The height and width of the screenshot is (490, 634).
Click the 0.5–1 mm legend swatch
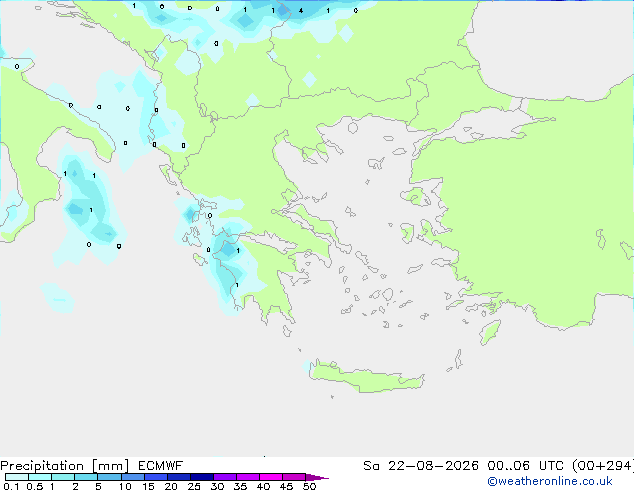click(x=40, y=477)
